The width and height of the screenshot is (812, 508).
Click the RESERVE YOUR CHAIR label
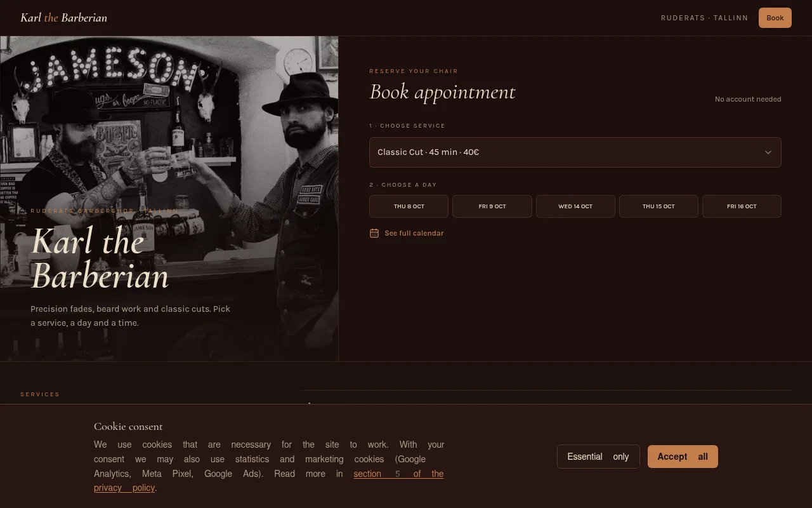[x=414, y=71]
